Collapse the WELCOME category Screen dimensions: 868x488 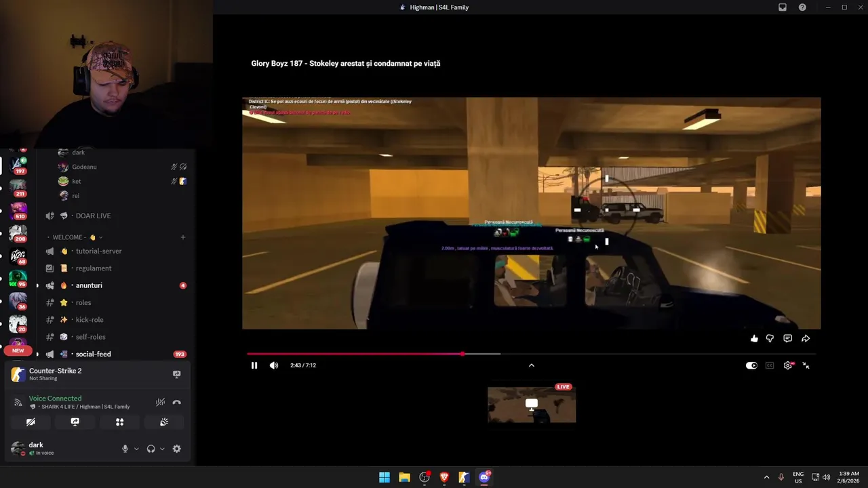[x=78, y=237]
